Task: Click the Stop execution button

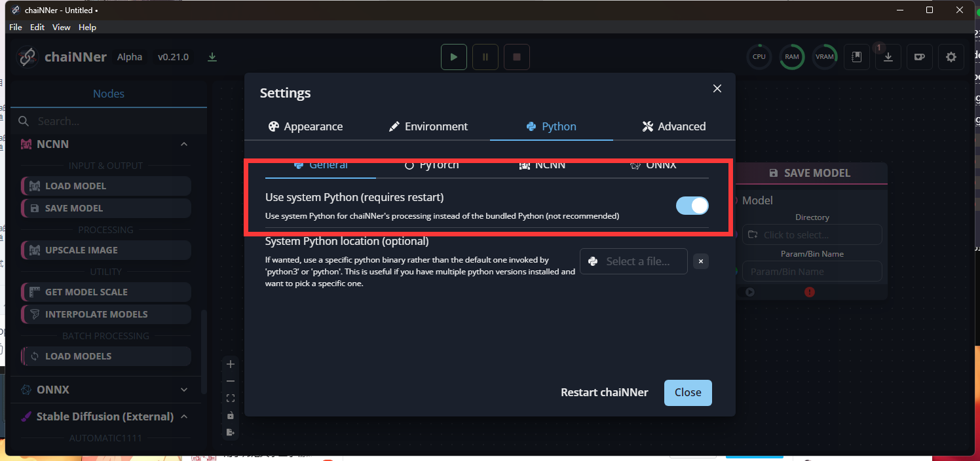Action: point(517,57)
